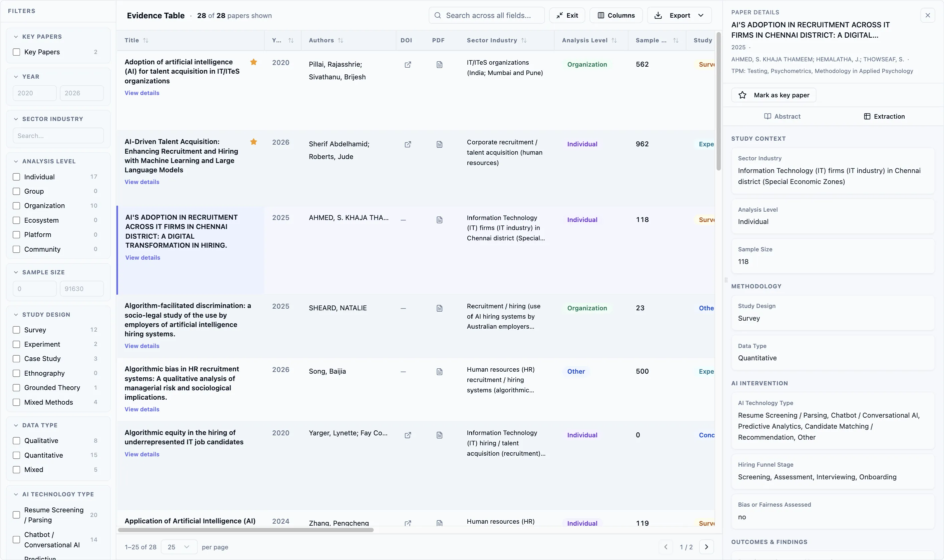
Task: Open the Columns chooser
Action: [616, 15]
